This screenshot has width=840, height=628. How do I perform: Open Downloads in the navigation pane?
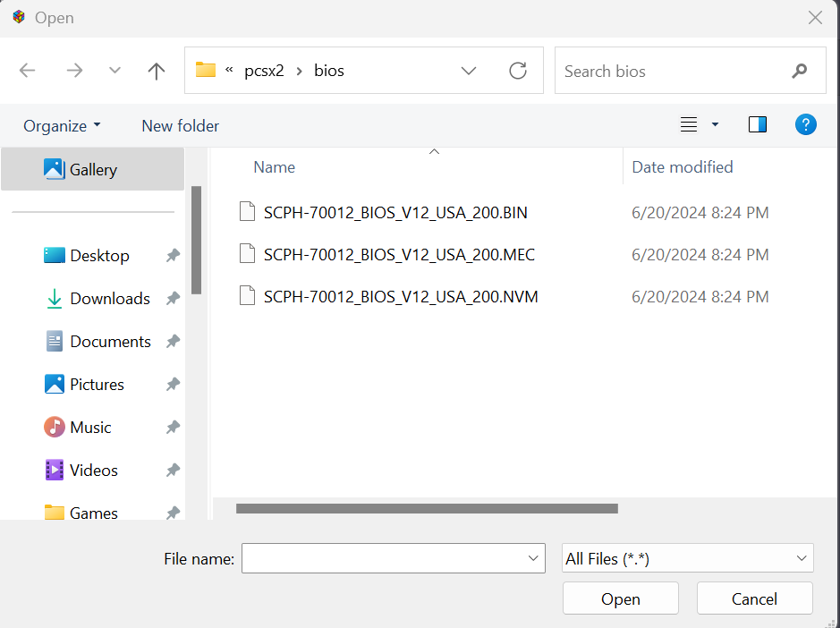tap(110, 299)
